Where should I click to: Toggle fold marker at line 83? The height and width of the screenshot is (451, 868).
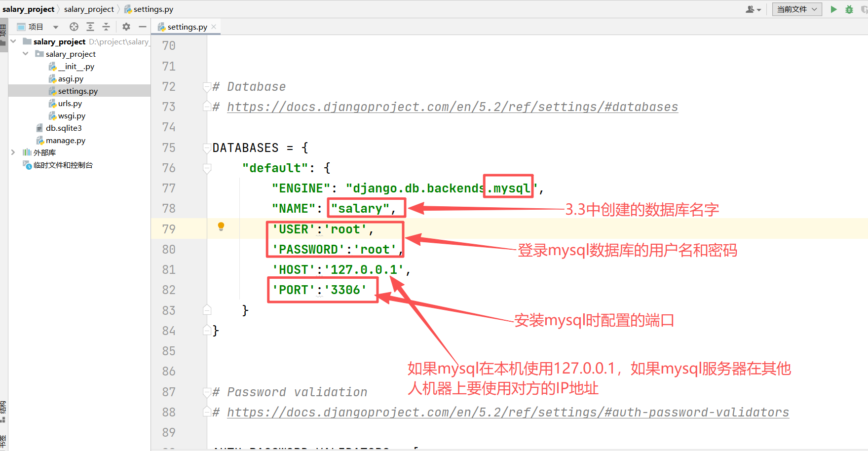click(207, 310)
